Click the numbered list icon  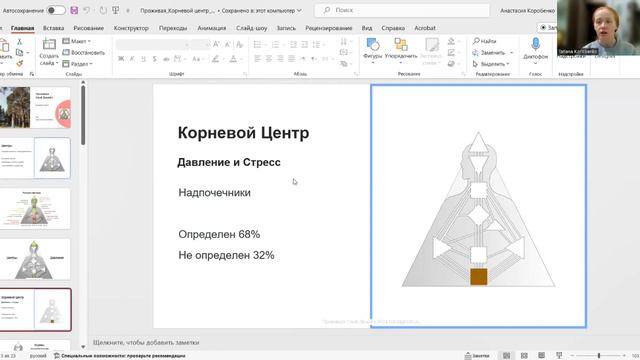pos(276,44)
